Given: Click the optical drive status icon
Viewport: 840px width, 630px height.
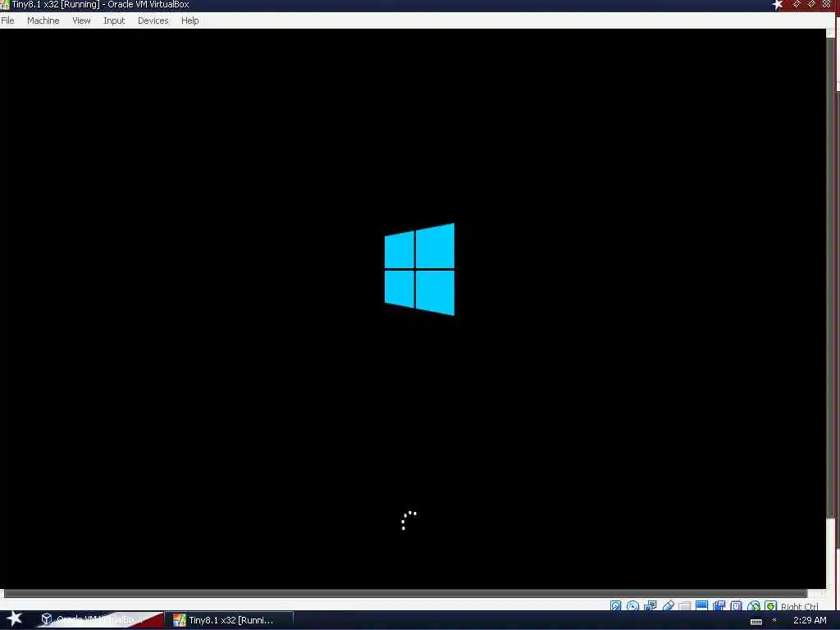Looking at the screenshot, I should [632, 606].
